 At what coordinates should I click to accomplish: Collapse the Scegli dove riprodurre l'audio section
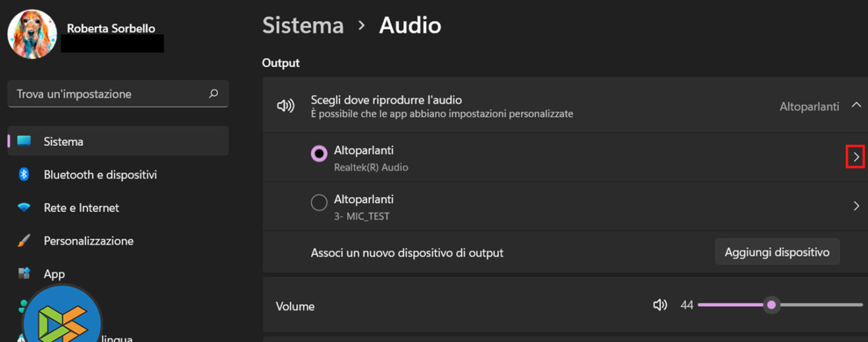coord(856,105)
